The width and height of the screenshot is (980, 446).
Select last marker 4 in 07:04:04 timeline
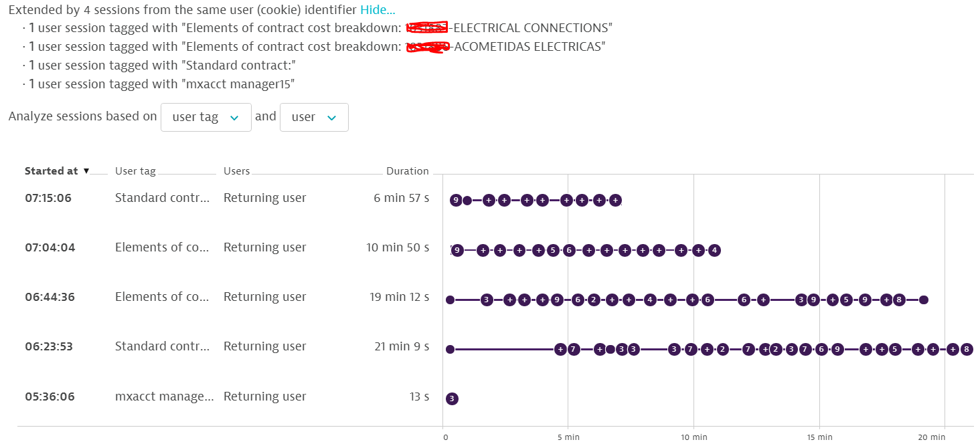click(x=714, y=251)
